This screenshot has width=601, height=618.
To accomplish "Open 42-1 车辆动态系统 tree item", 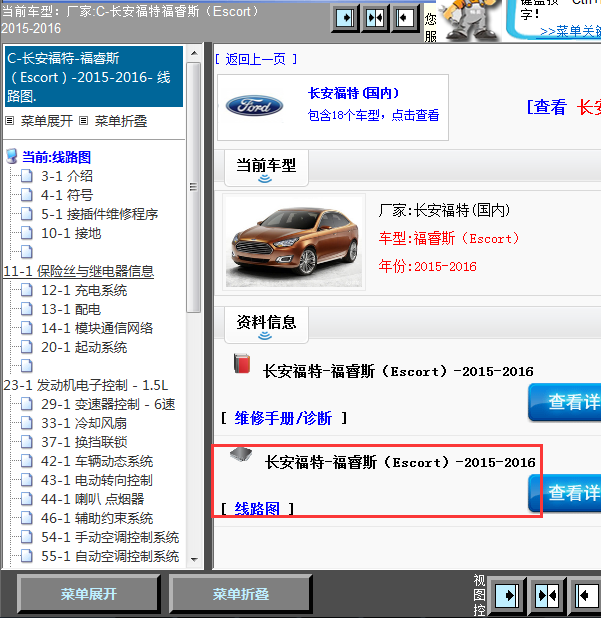I will 97,461.
